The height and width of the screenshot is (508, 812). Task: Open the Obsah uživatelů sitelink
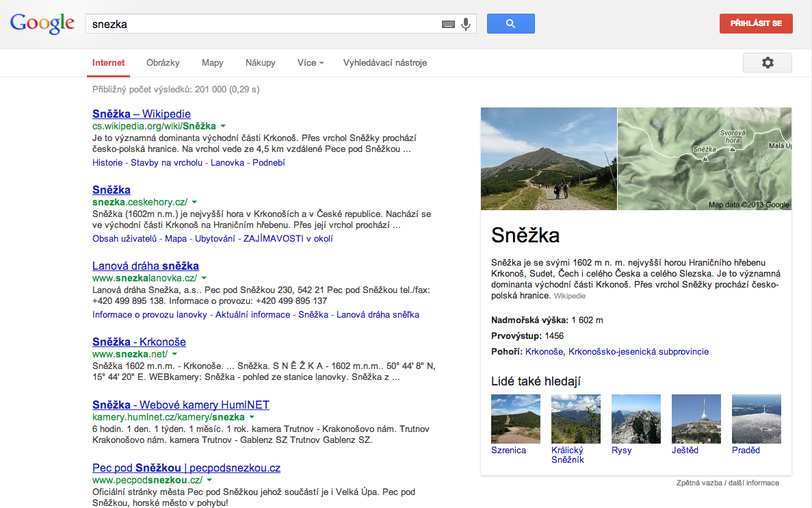(125, 238)
